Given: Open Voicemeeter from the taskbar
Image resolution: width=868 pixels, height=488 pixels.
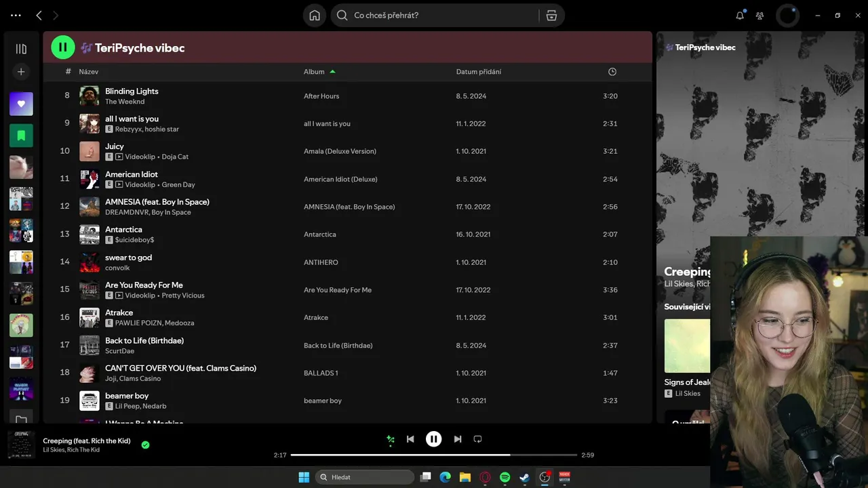Looking at the screenshot, I should coord(564,477).
